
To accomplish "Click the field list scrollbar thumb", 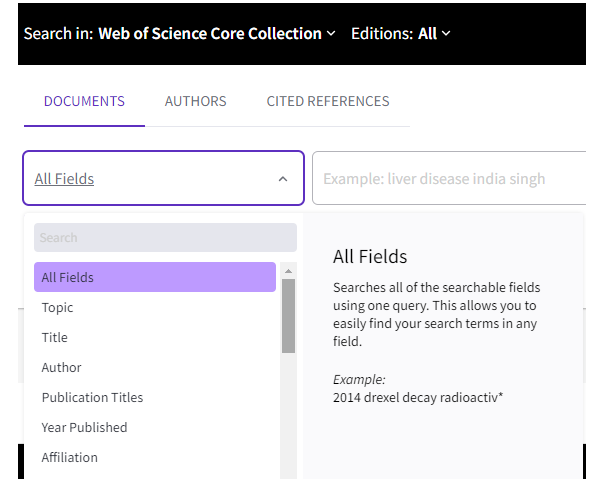I will pyautogui.click(x=288, y=316).
